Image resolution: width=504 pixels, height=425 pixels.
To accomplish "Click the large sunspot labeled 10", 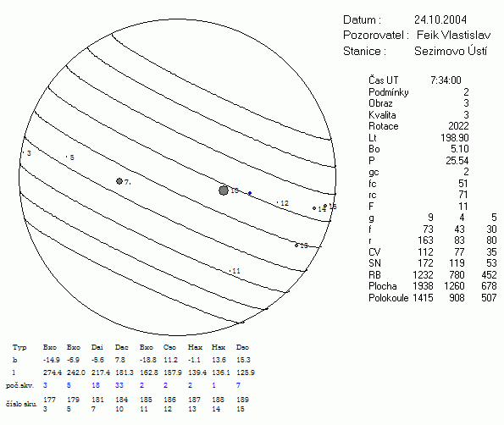I will (224, 190).
